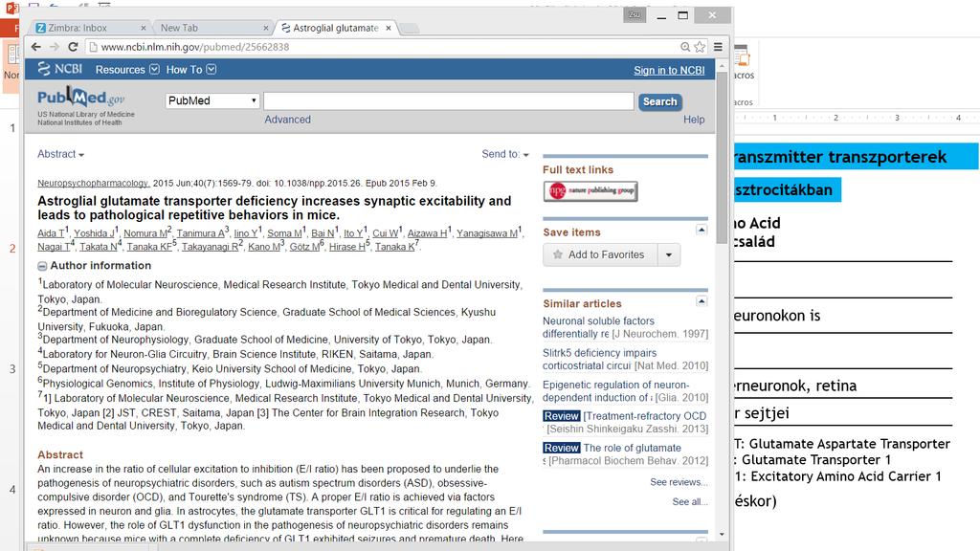Select PowerPoint slide 2 in thumbnail pane
980x551 pixels.
pyautogui.click(x=12, y=249)
